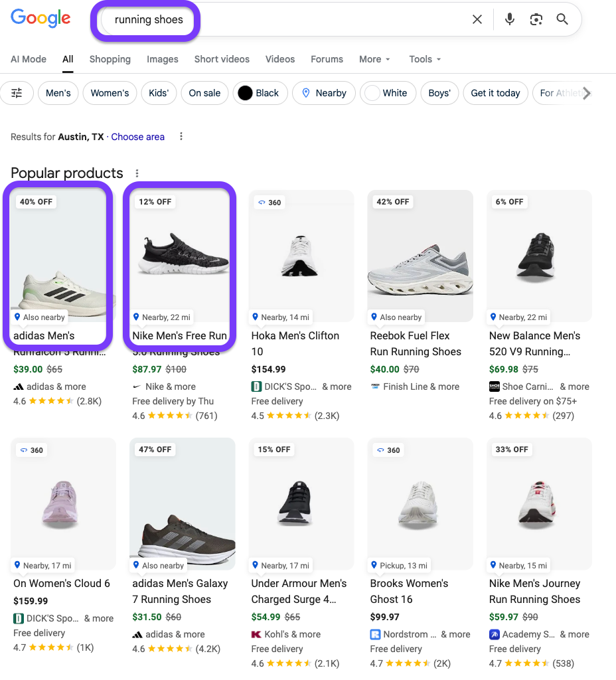Switch to the Shopping tab
The height and width of the screenshot is (680, 616).
(x=110, y=59)
